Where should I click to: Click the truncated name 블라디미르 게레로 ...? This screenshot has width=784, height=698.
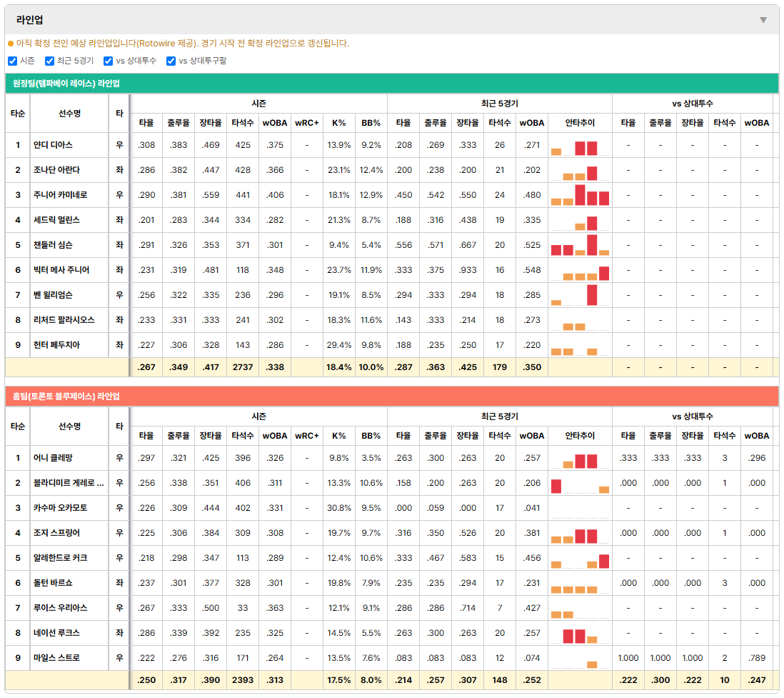click(x=69, y=483)
